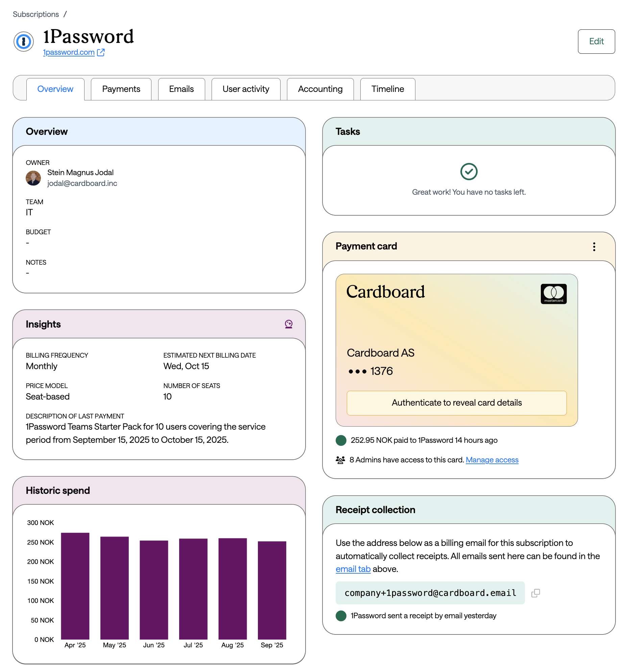Click the 'Cardboard AS' cardholder name

click(381, 353)
